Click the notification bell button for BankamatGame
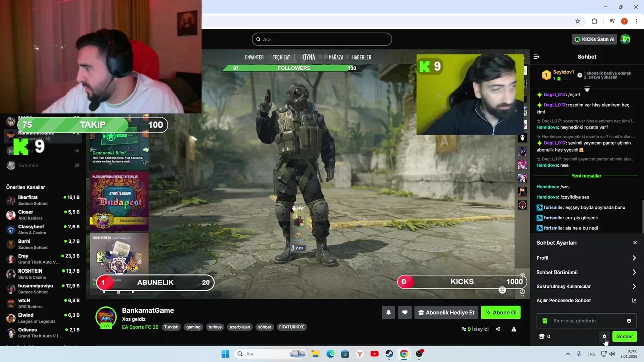The image size is (644, 362). pos(388,312)
